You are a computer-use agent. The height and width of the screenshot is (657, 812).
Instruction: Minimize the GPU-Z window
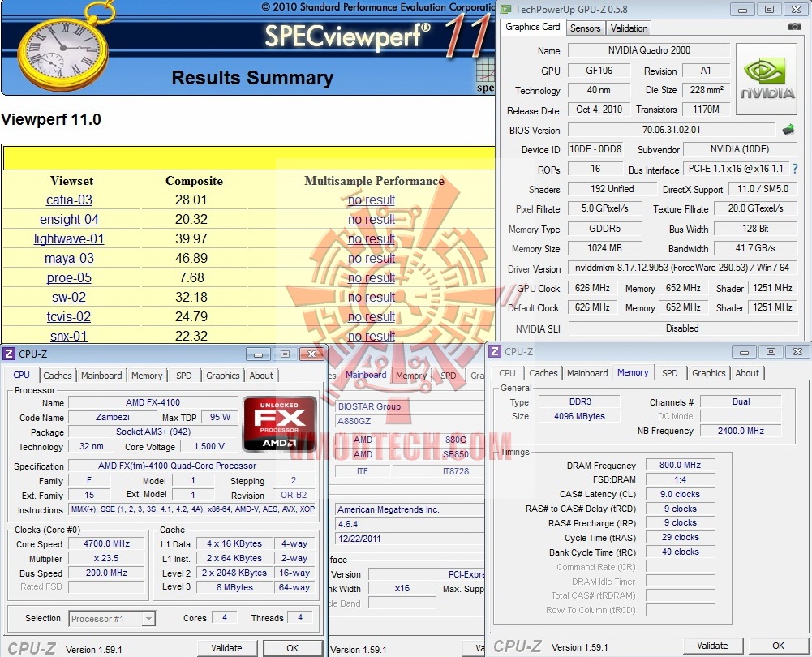742,10
